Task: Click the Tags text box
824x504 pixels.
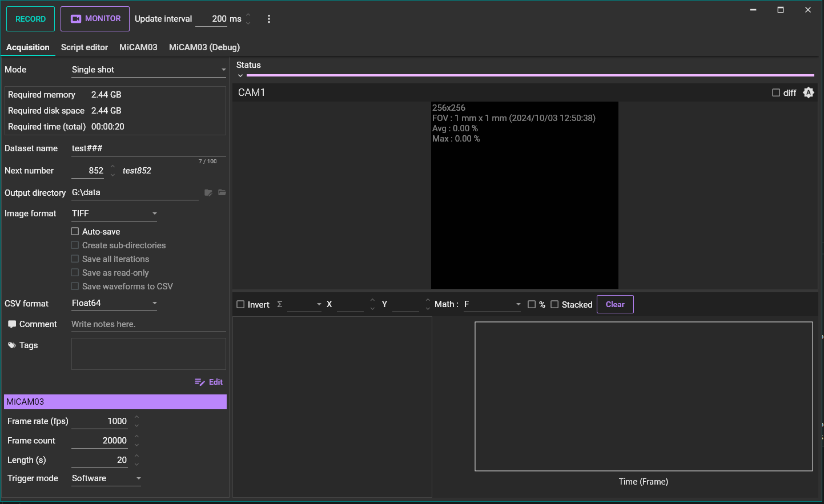Action: [148, 354]
